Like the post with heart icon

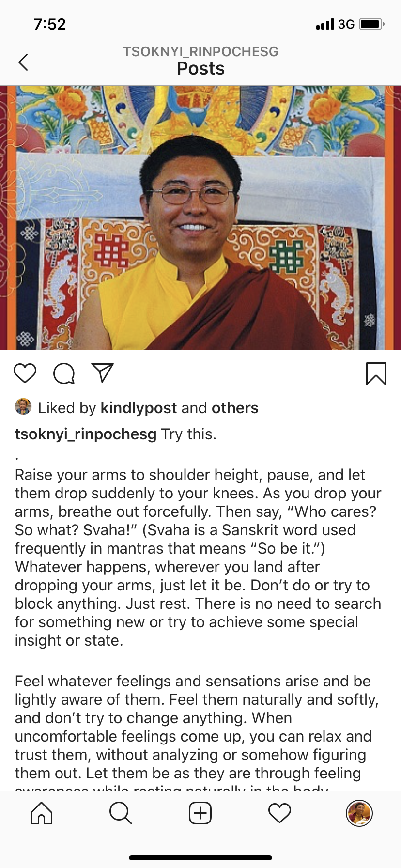coord(25,373)
